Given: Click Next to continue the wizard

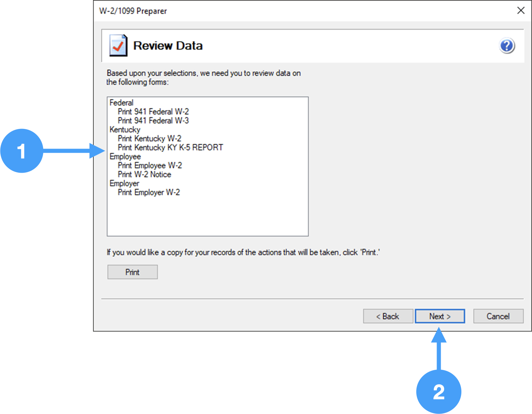Looking at the screenshot, I should [440, 316].
